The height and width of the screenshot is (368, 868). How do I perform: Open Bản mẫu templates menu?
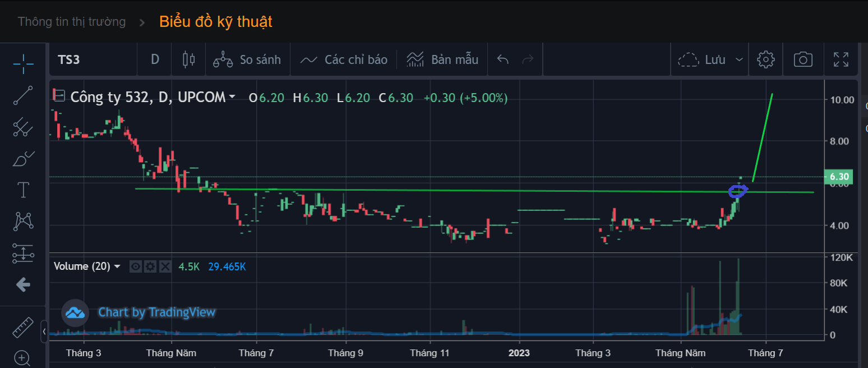(443, 59)
